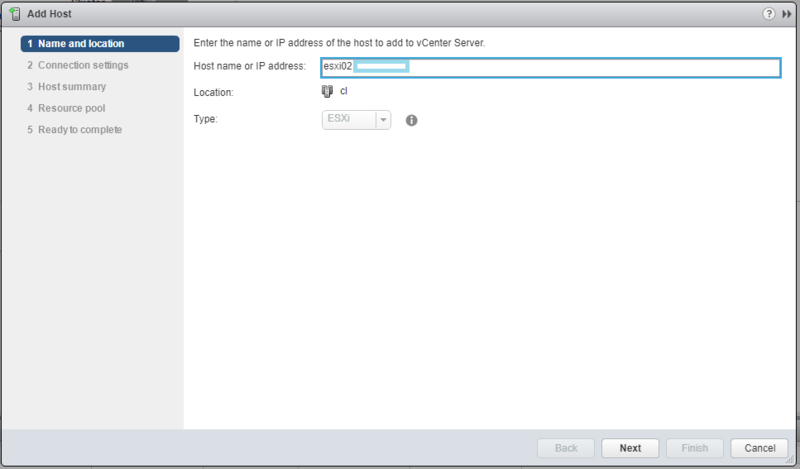Click the dialog resize grip corner
The height and width of the screenshot is (469, 800).
[791, 460]
